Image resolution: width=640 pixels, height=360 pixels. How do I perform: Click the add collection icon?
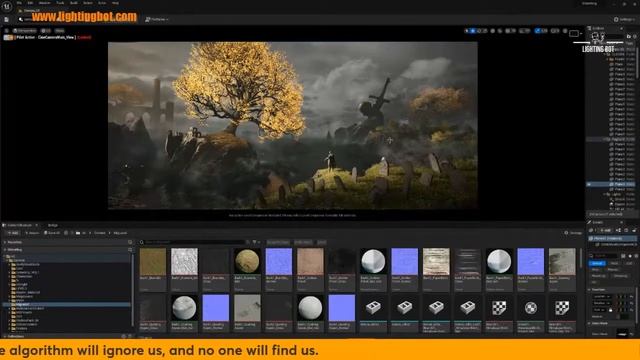click(x=124, y=336)
